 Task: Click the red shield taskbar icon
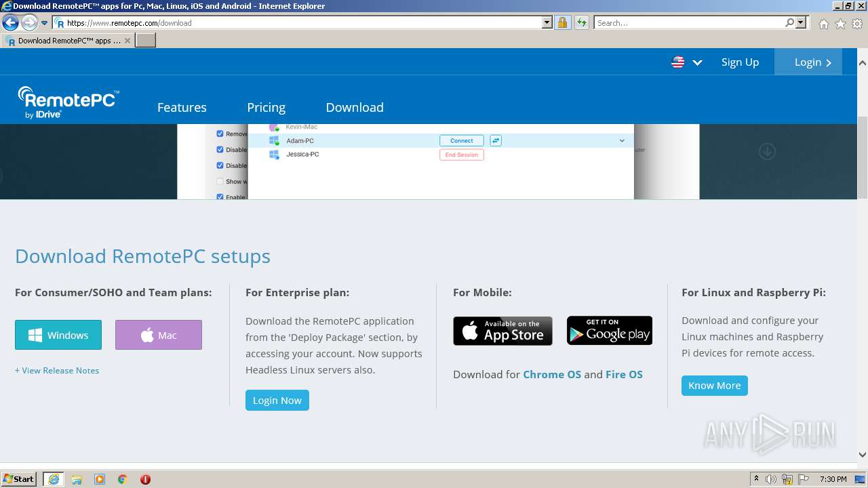click(x=145, y=479)
